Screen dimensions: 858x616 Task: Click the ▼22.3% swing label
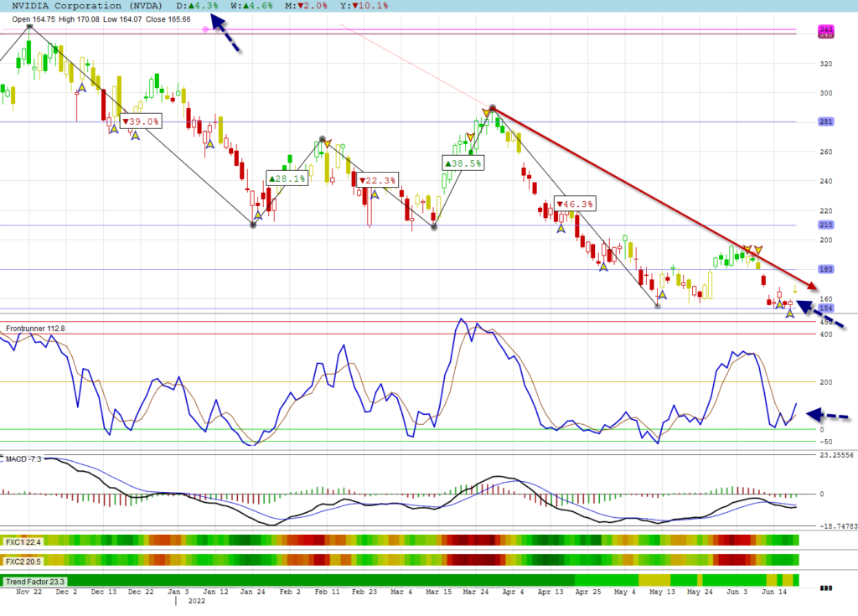click(x=378, y=180)
